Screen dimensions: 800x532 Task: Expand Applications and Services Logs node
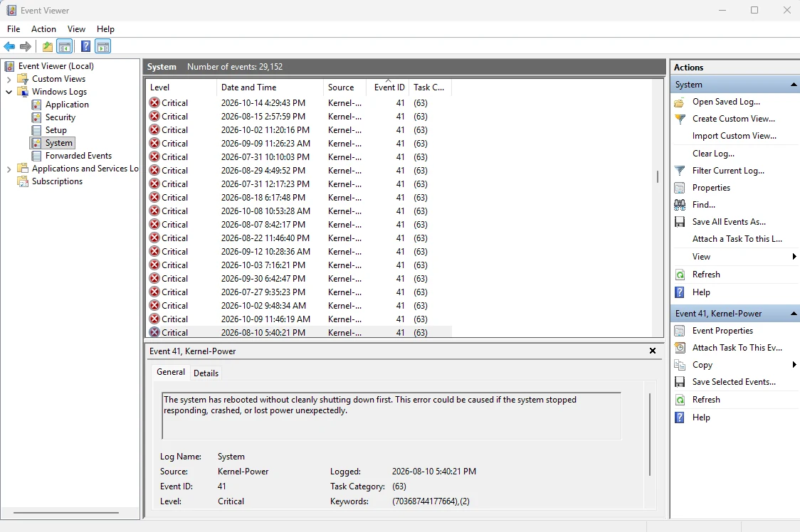click(9, 169)
